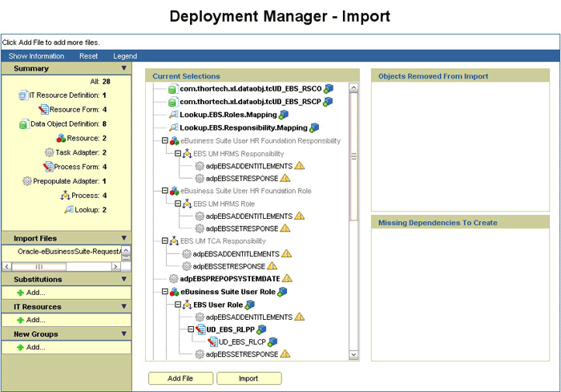The image size is (561, 392).
Task: Open the Legend menu item
Action: (125, 56)
